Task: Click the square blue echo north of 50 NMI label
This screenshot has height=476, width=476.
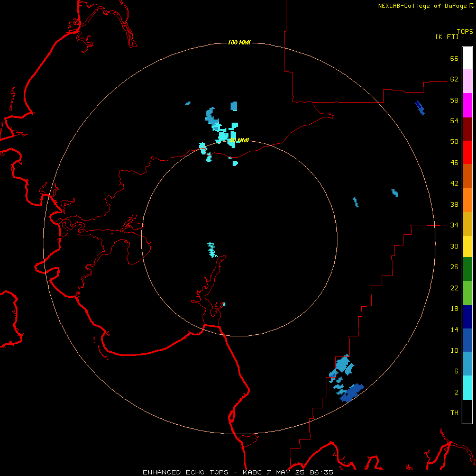Action: tap(234, 106)
